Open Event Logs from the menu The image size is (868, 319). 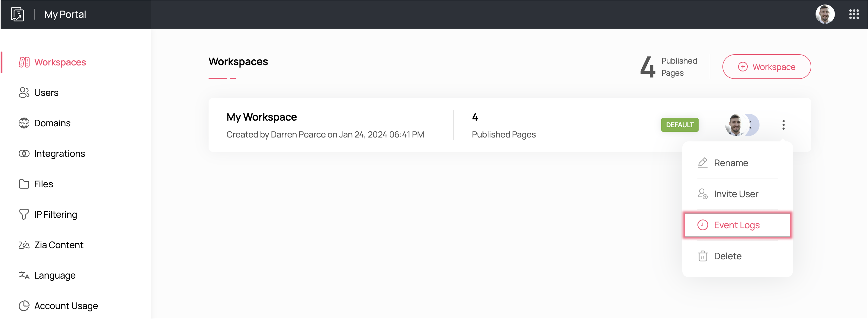pos(737,225)
